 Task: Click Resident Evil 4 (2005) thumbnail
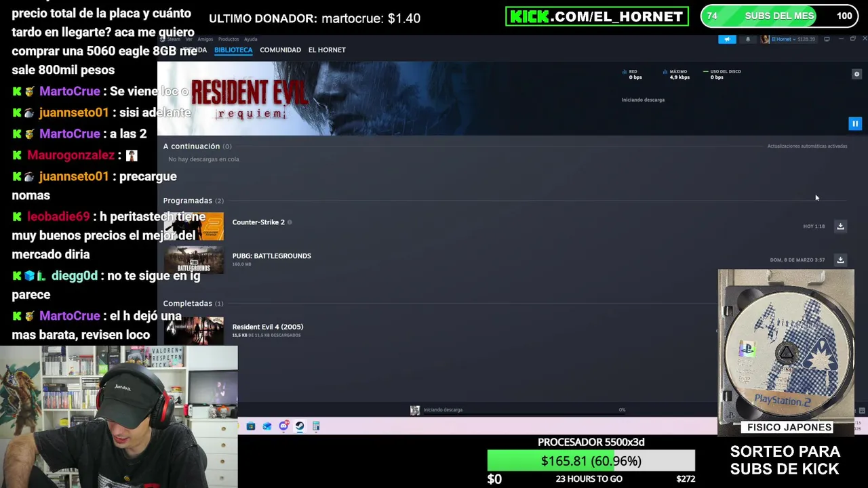point(194,331)
